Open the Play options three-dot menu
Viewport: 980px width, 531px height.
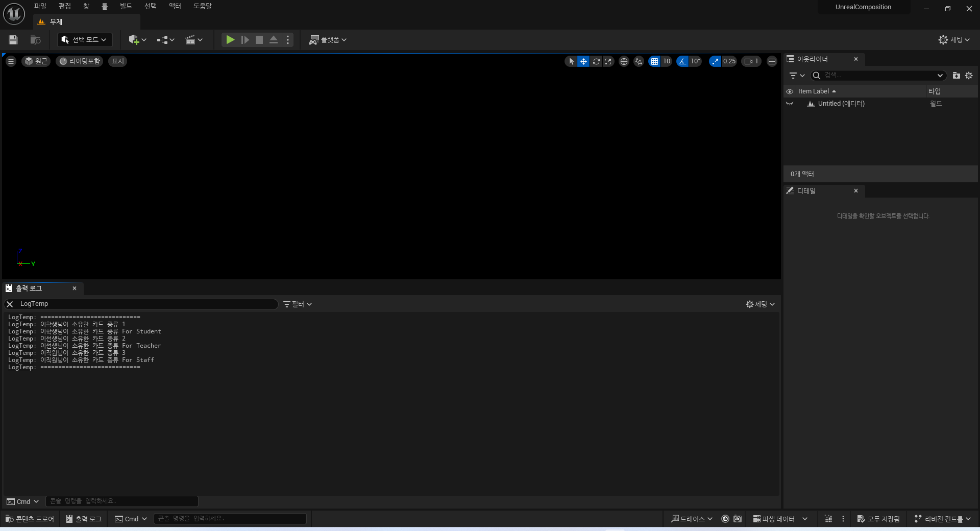tap(288, 40)
